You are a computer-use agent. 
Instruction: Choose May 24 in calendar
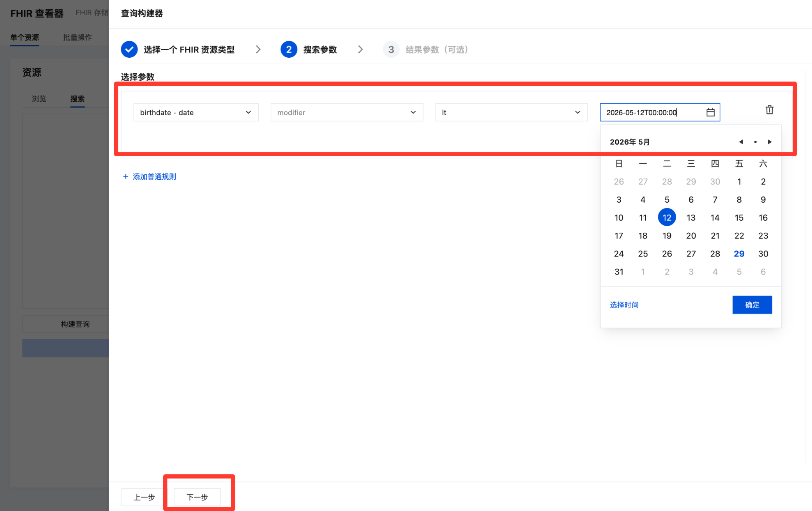(x=618, y=253)
